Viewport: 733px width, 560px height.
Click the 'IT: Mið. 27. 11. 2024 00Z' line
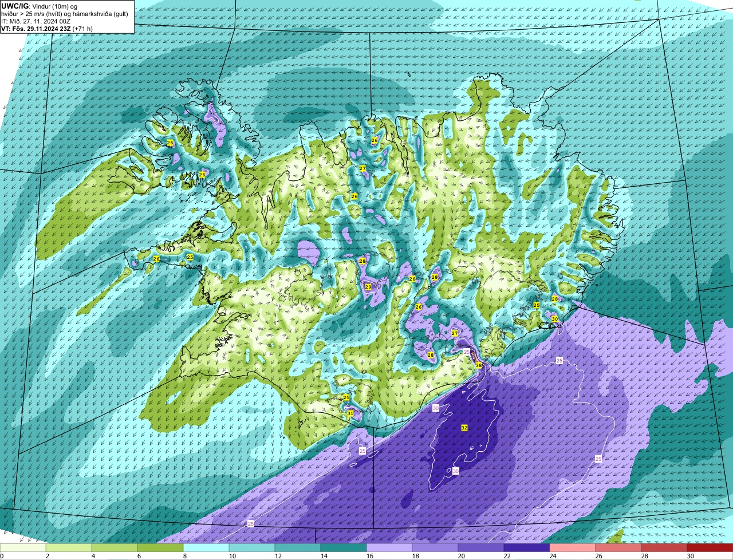click(36, 21)
